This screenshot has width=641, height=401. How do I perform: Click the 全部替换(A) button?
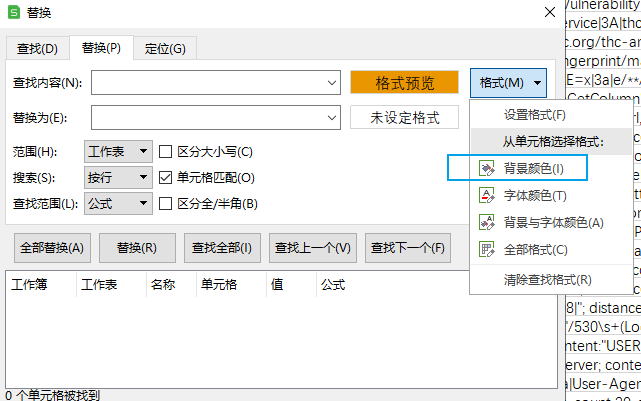pos(52,248)
